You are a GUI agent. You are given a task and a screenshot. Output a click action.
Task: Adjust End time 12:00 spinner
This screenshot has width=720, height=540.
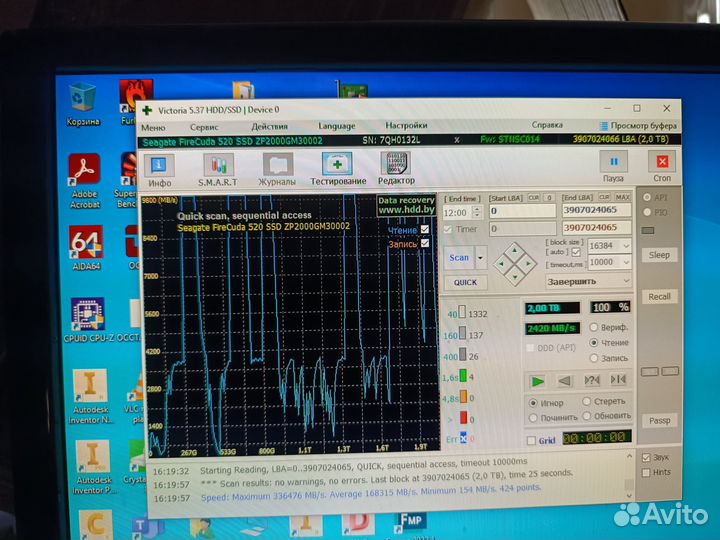tap(478, 213)
